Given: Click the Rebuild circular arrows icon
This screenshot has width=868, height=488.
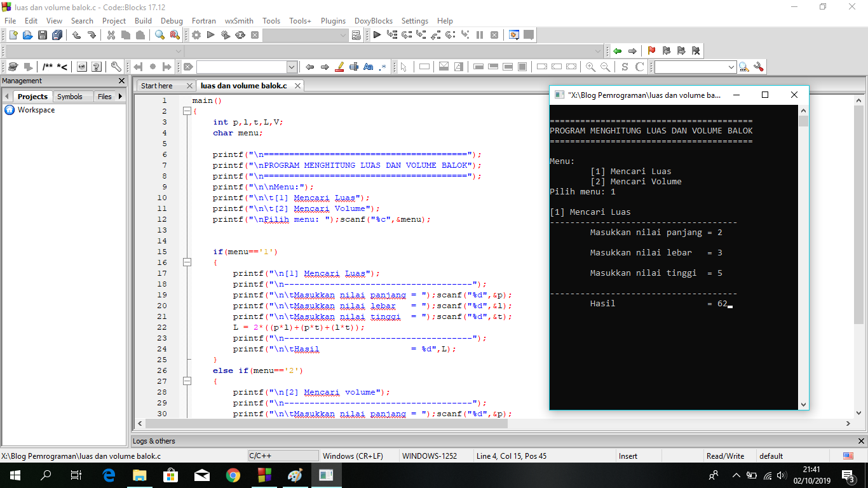Looking at the screenshot, I should click(x=240, y=35).
